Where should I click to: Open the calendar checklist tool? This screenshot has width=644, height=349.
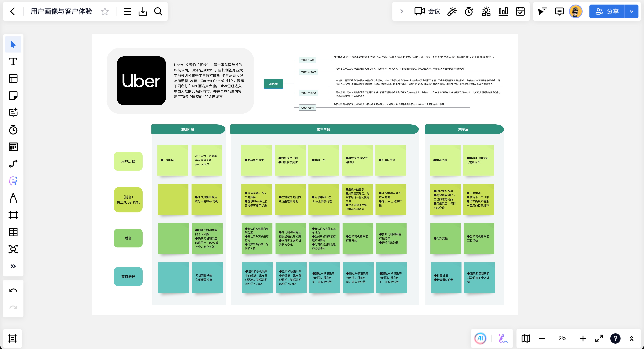coord(520,11)
